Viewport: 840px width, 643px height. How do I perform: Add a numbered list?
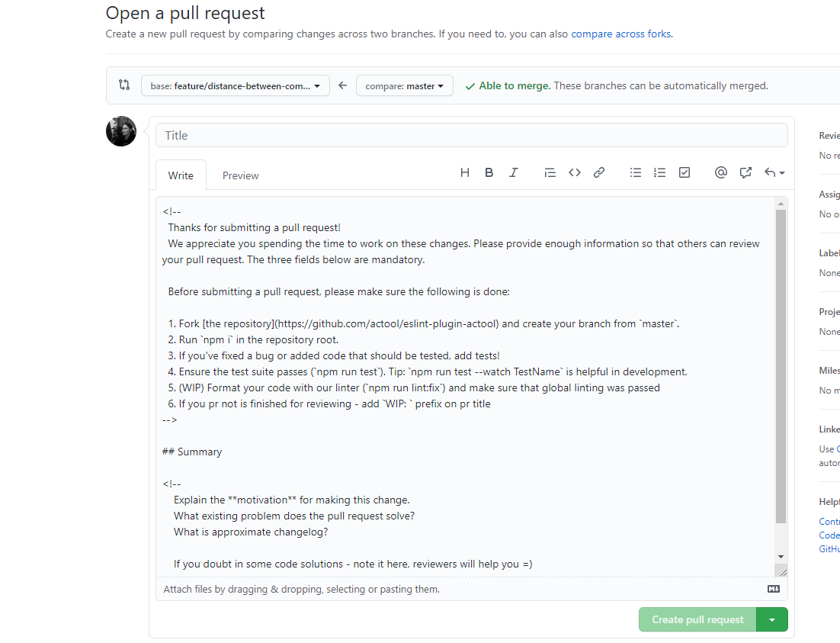[659, 172]
